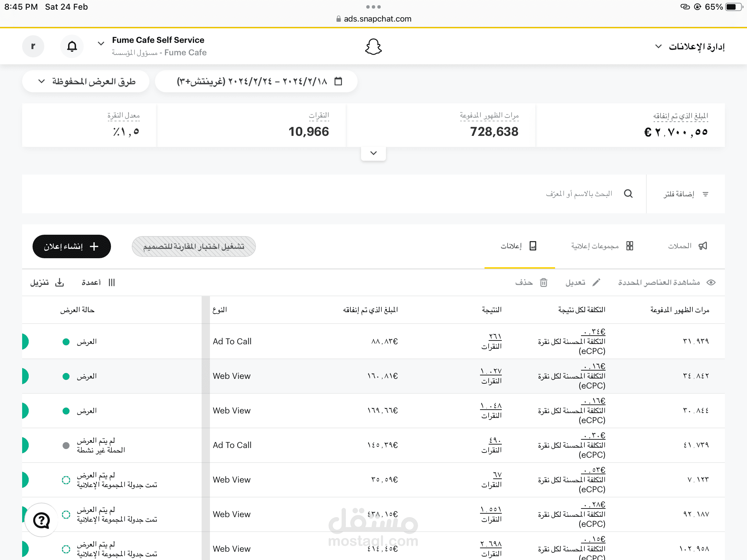Click the 10,966 swipes metric
The image size is (747, 560).
coord(308,131)
